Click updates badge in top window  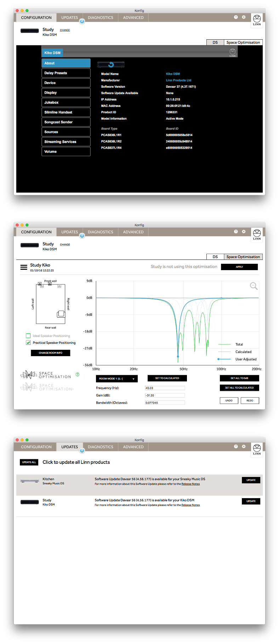coord(82,21)
